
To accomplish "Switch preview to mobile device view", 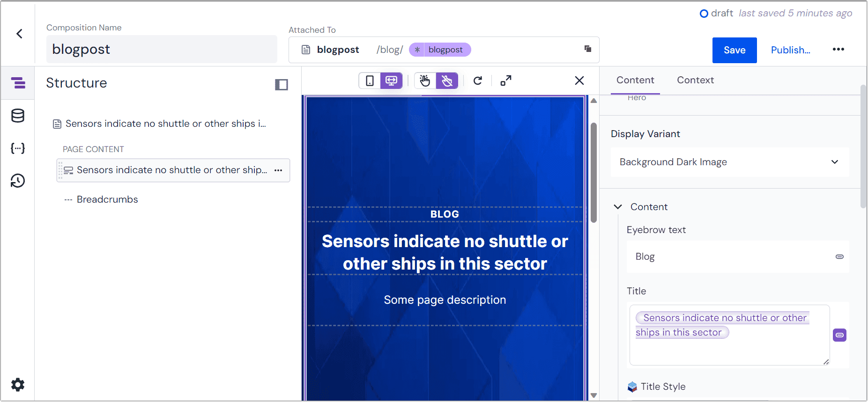I will pyautogui.click(x=370, y=80).
